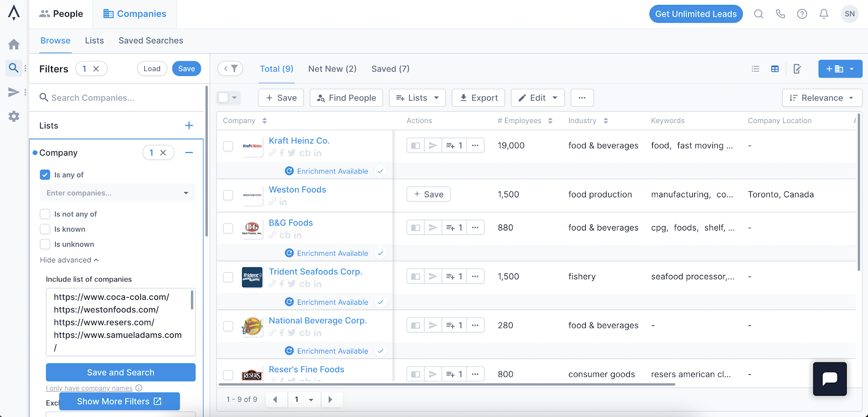Viewport: 868px width, 417px height.
Task: Click the sequence send icon for Kraft Heinz
Action: point(433,145)
